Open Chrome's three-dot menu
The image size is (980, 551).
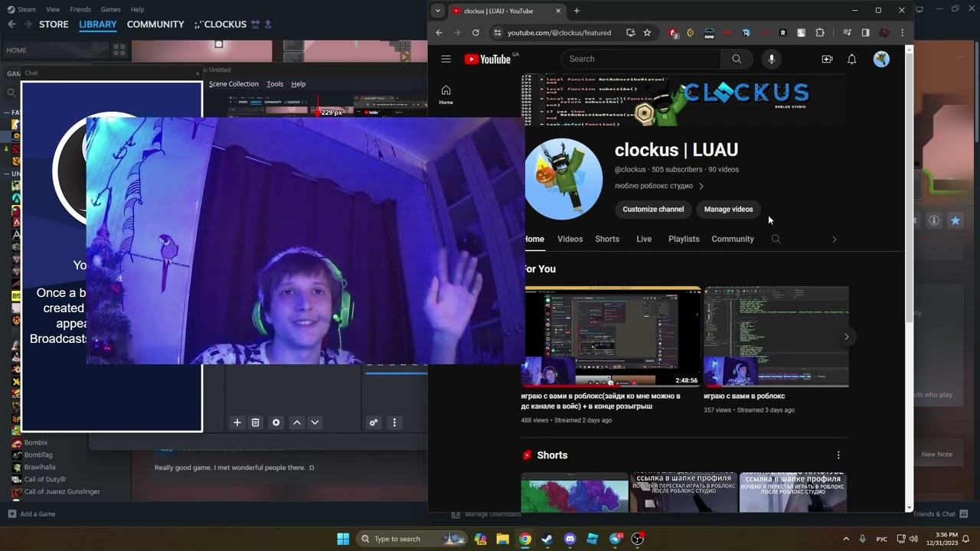[x=903, y=33]
